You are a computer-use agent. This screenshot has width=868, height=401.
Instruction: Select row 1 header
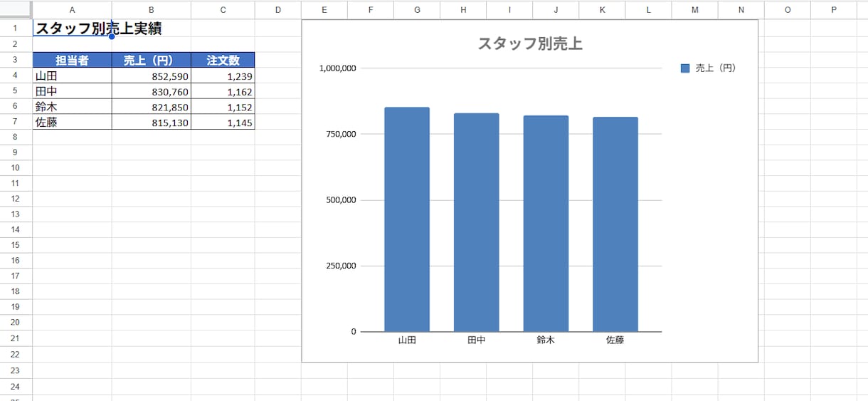(16, 28)
